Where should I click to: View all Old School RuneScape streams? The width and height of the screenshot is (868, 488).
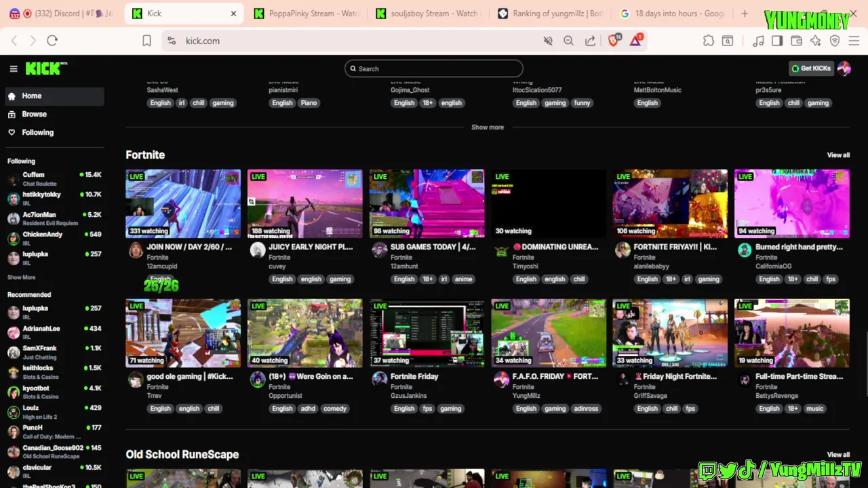(838, 455)
